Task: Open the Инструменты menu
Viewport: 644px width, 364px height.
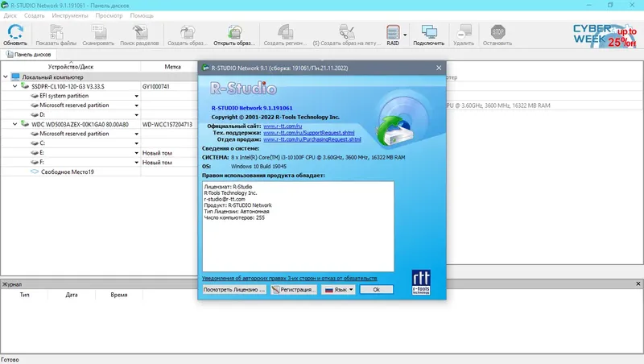Action: tap(70, 15)
